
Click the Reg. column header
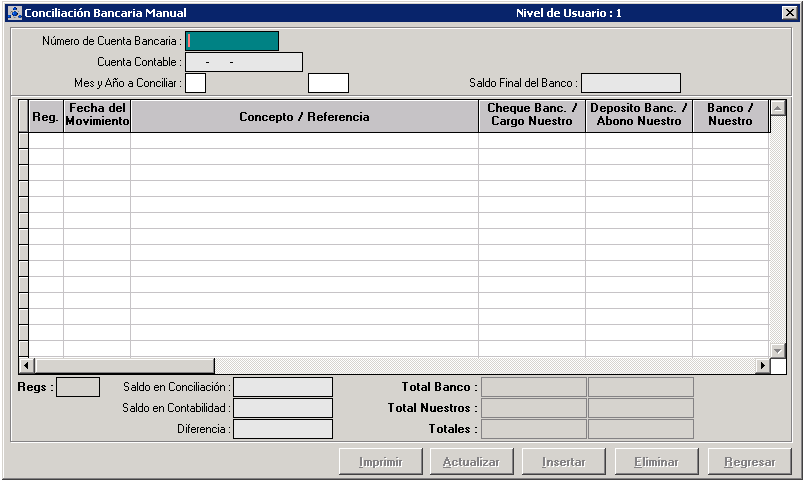click(46, 117)
